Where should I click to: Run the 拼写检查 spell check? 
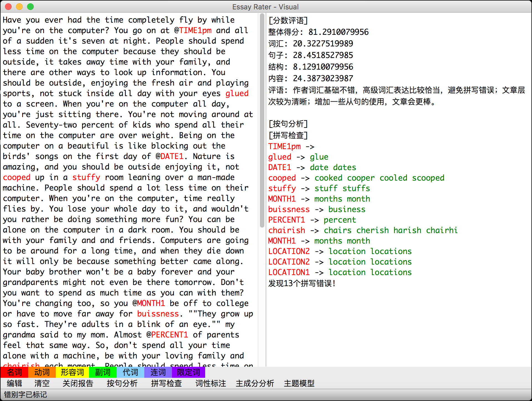[x=166, y=383]
